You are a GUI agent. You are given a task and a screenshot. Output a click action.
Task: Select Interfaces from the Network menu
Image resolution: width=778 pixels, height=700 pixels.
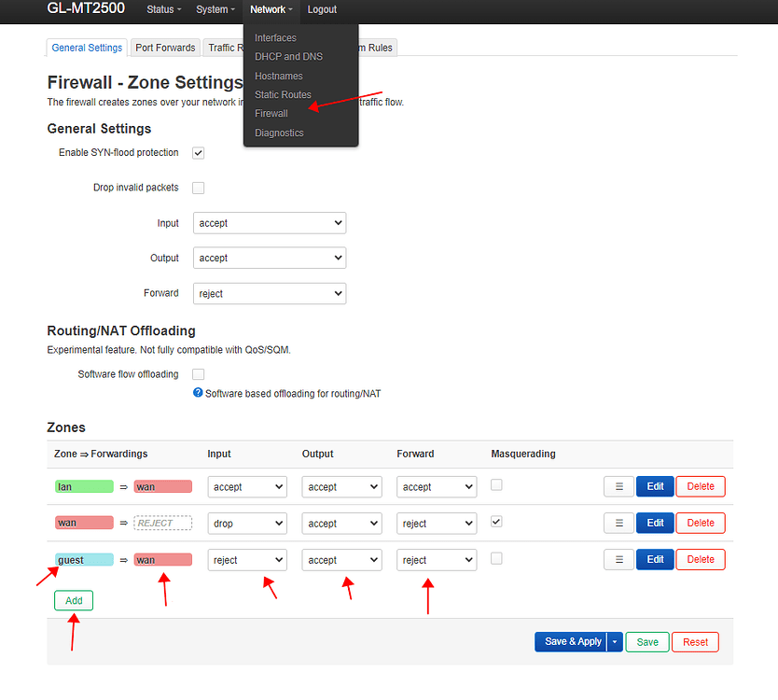(274, 37)
